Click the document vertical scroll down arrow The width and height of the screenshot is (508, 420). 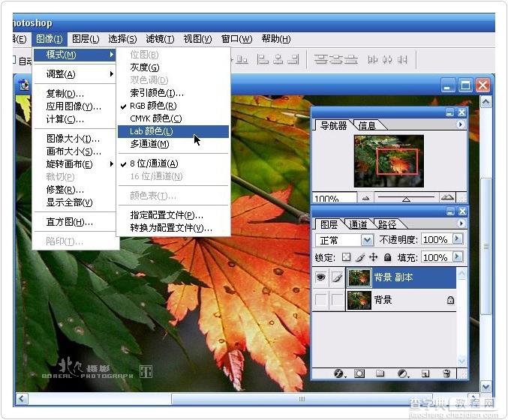(486, 387)
